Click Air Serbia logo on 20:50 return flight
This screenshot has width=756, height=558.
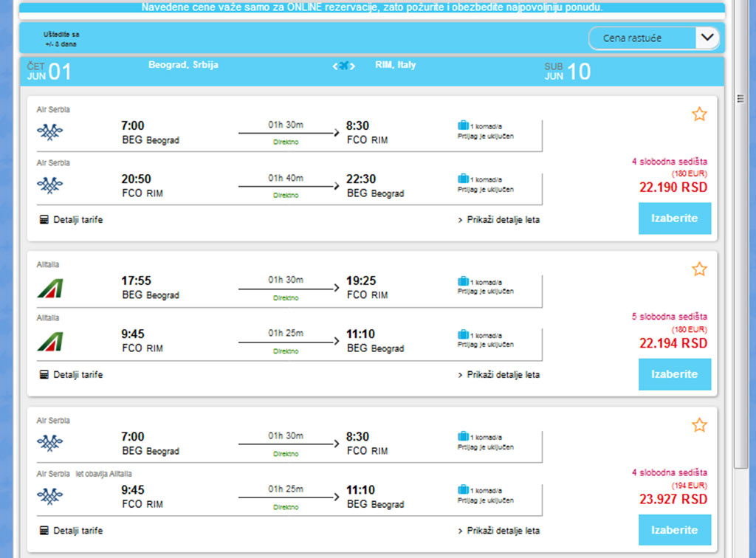click(49, 185)
